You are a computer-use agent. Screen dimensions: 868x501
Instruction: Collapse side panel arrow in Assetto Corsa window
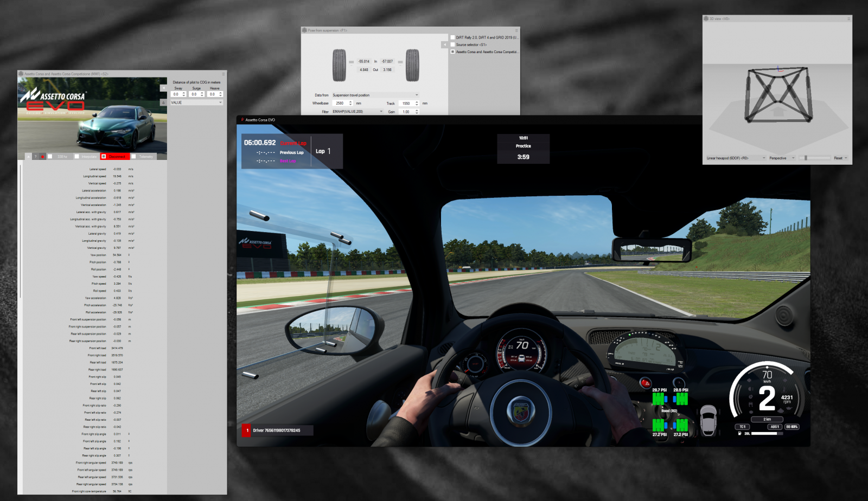click(163, 88)
